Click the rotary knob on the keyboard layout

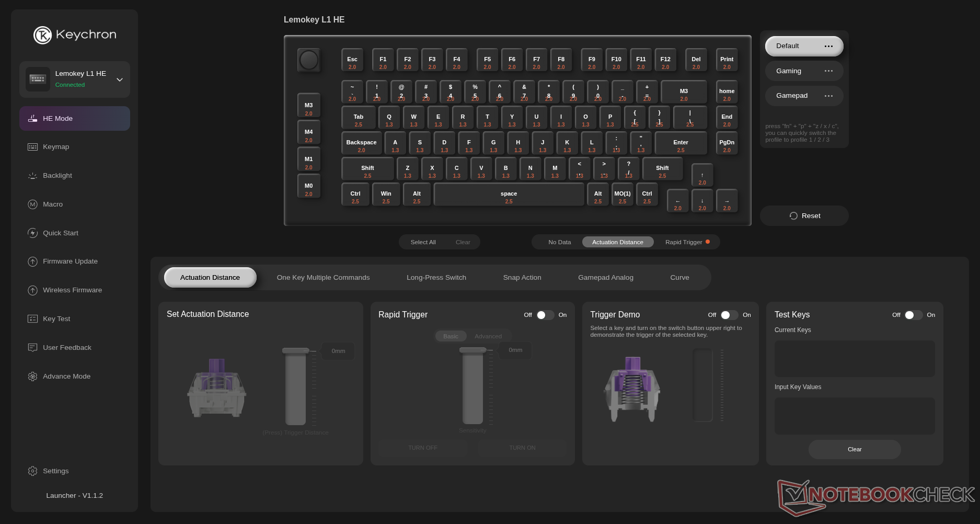pyautogui.click(x=308, y=60)
